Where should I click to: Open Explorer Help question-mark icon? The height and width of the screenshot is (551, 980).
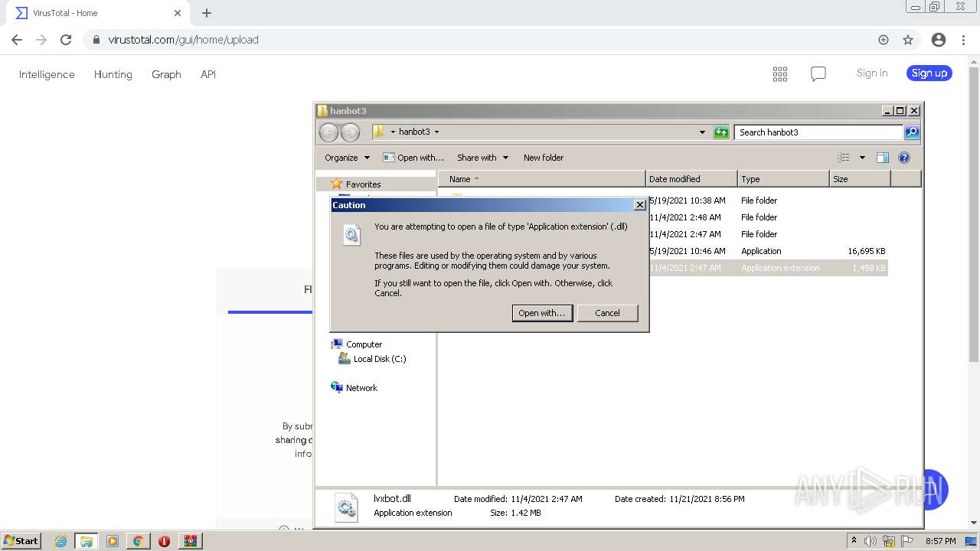904,158
